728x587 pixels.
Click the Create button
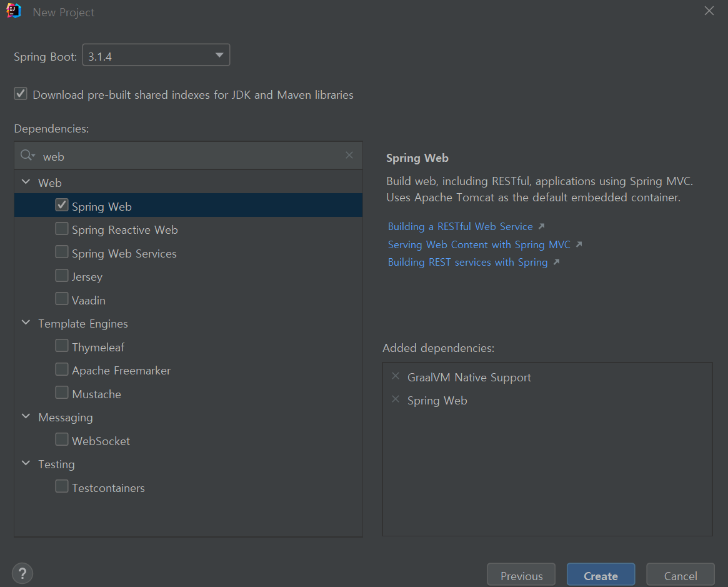tap(601, 576)
